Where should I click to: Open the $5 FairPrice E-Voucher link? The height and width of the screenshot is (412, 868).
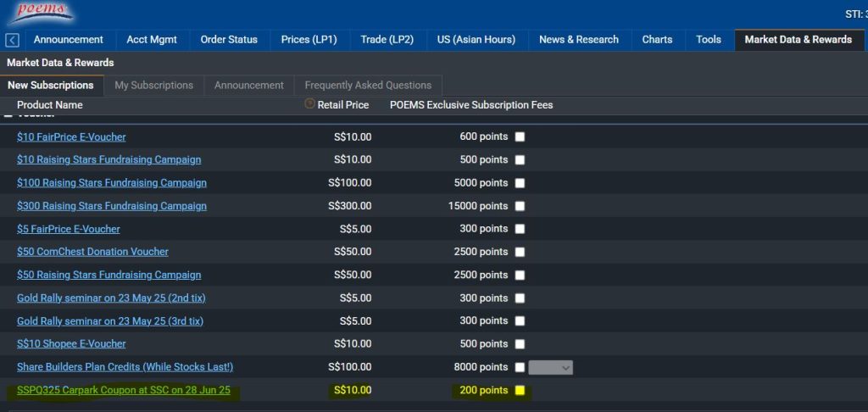69,229
